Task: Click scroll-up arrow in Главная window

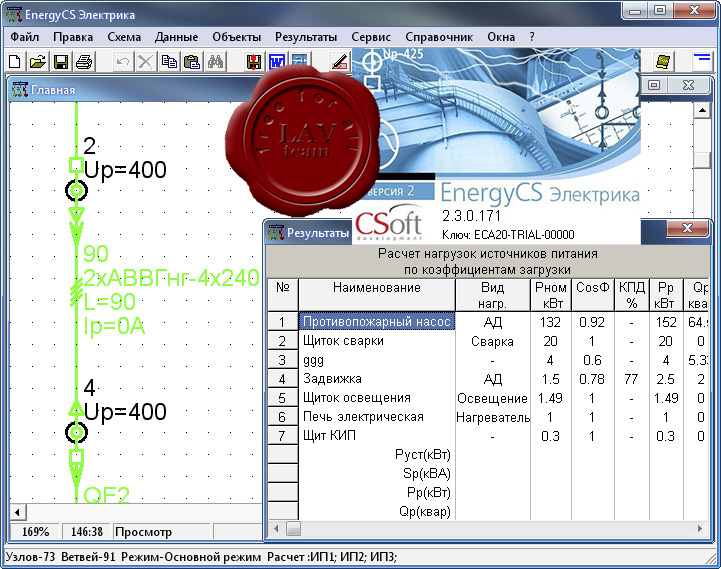Action: click(x=702, y=110)
